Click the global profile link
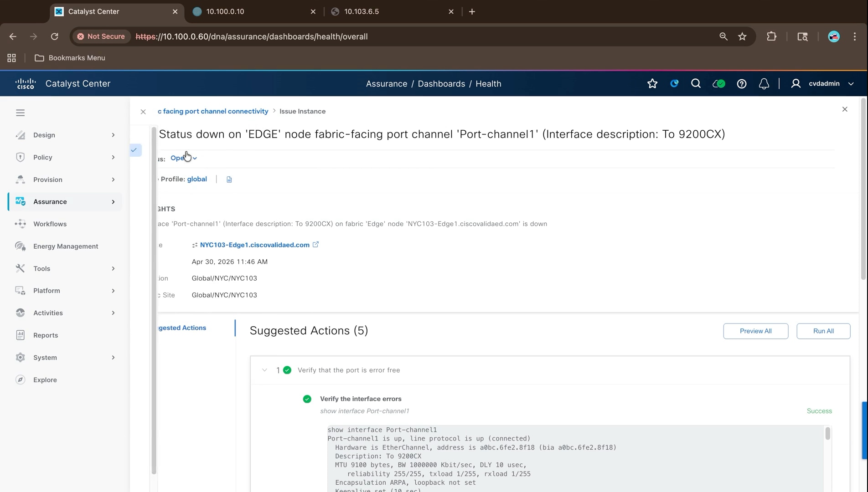The width and height of the screenshot is (868, 492). 197,179
